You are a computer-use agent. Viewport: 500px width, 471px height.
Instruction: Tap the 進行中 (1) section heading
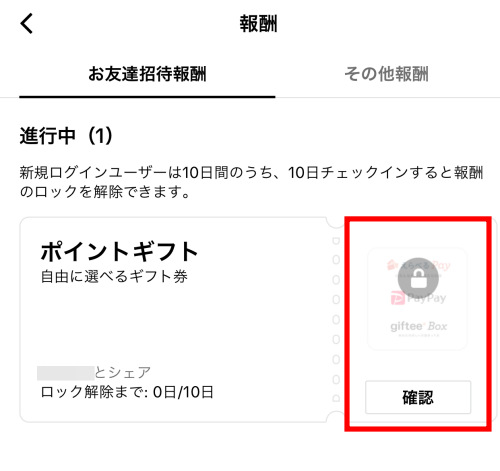click(x=66, y=136)
